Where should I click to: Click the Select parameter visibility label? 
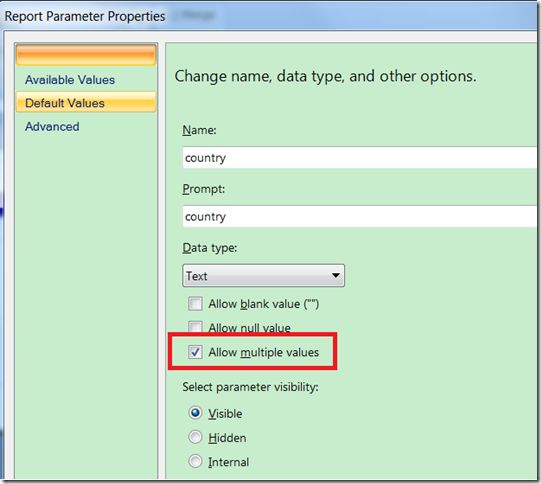pyautogui.click(x=250, y=387)
